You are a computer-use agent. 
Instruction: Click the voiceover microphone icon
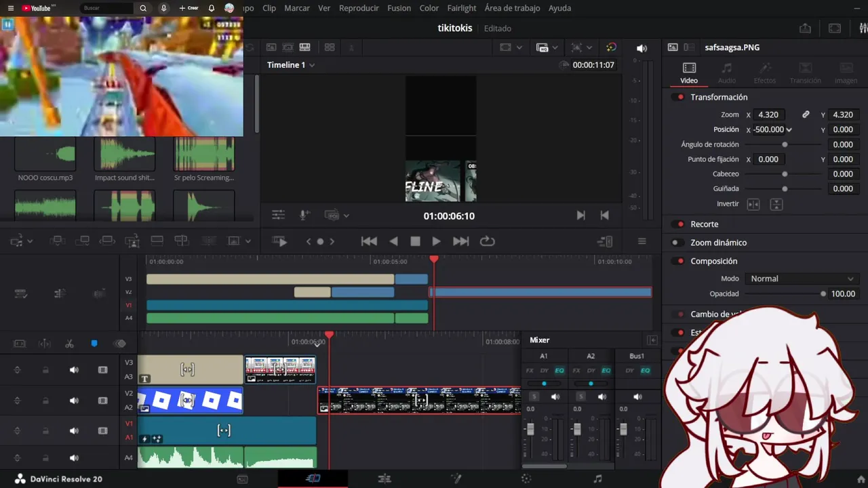click(x=304, y=216)
